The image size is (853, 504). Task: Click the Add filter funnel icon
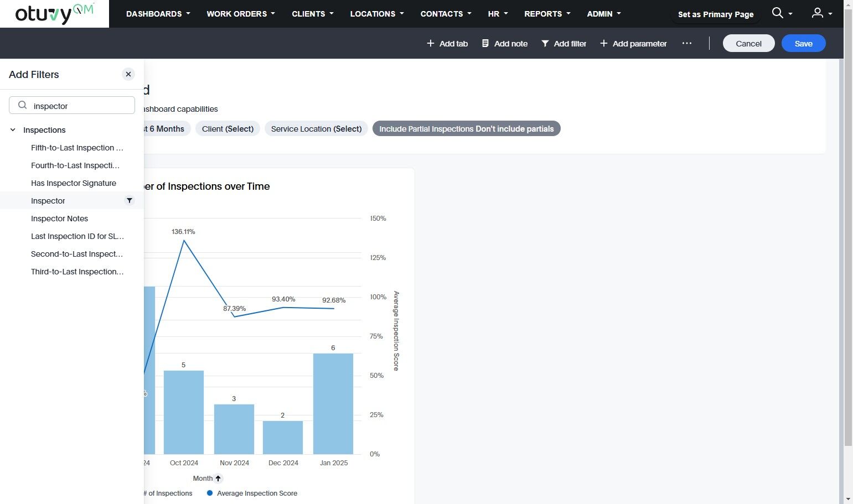coord(545,43)
